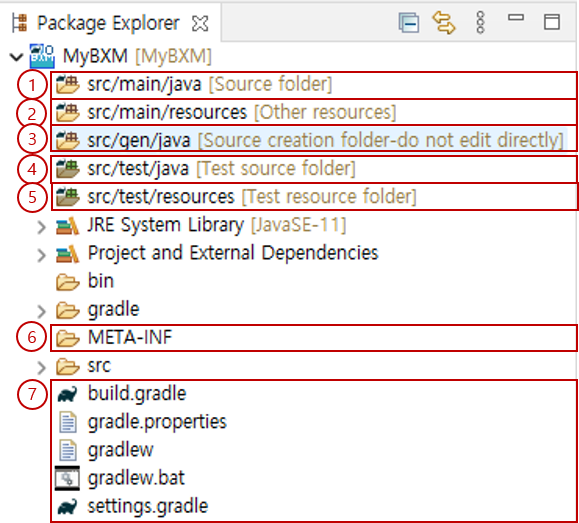This screenshot has height=523, width=579.
Task: Click the settings.gradle elephant icon
Action: [x=68, y=506]
